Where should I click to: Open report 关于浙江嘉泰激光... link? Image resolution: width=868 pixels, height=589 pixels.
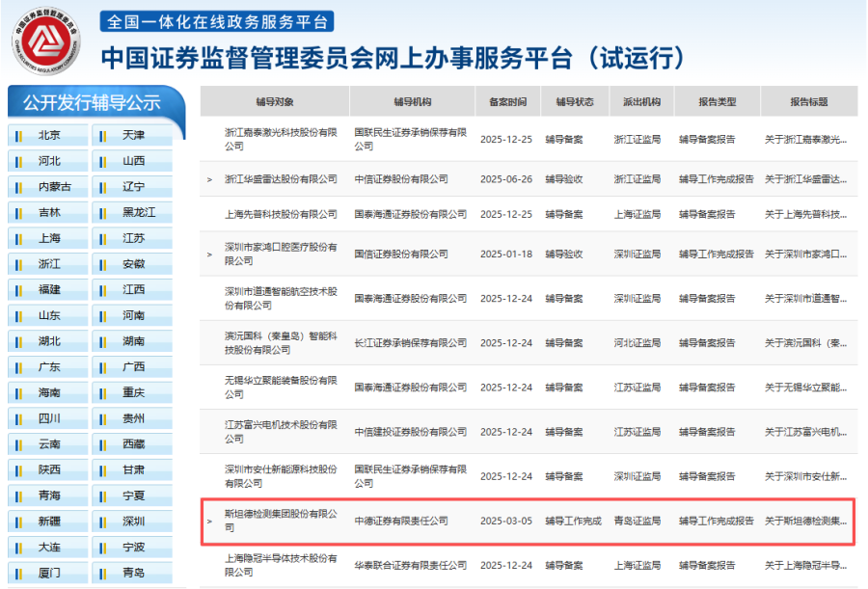[x=804, y=140]
